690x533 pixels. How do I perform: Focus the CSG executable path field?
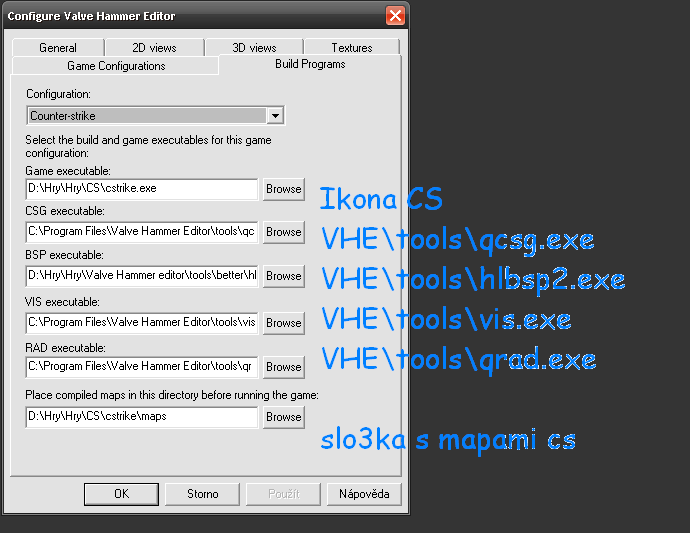click(x=142, y=232)
